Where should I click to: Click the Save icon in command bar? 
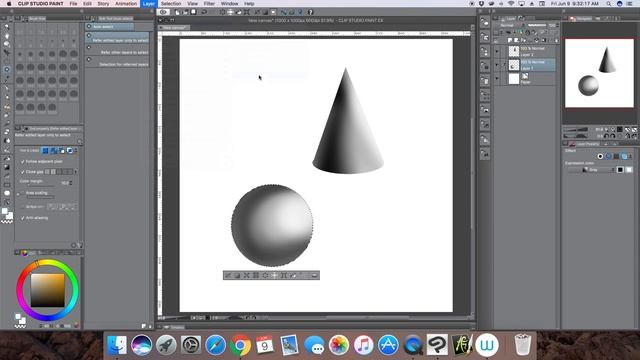[193, 12]
